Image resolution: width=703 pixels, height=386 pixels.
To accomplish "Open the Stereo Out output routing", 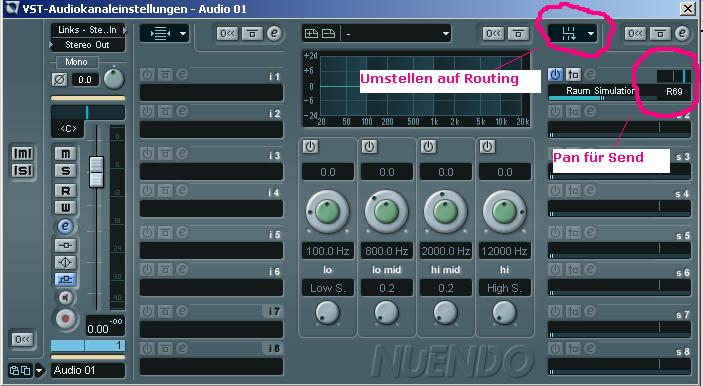I will pyautogui.click(x=88, y=45).
